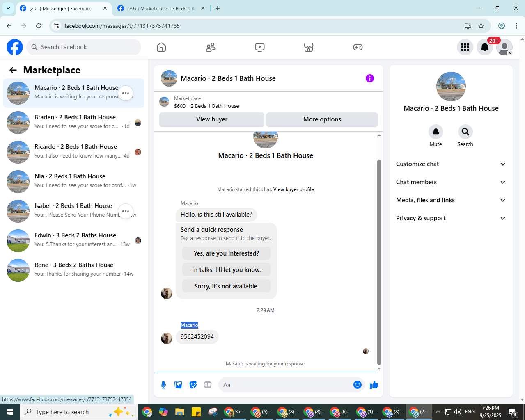Open the Braden 2 Beds 1 Bath conversation

74,123
